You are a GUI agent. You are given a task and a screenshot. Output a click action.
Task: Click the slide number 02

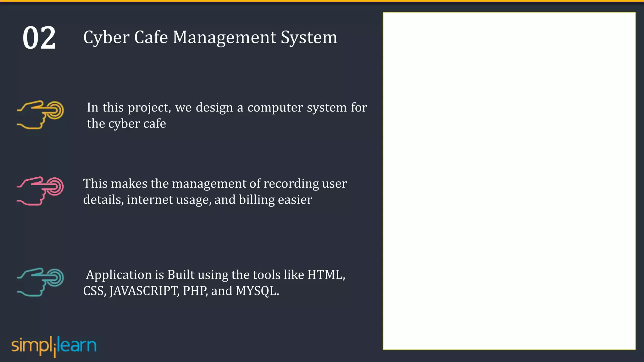coord(39,38)
